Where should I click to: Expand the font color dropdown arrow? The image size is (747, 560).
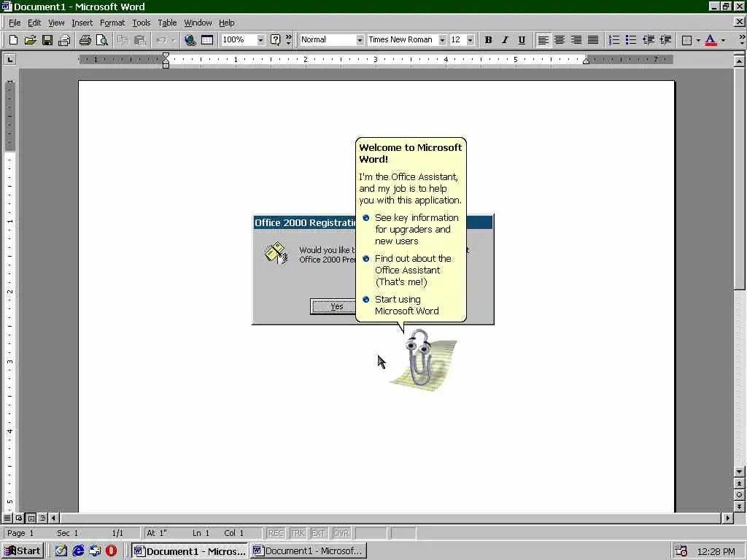pos(723,40)
